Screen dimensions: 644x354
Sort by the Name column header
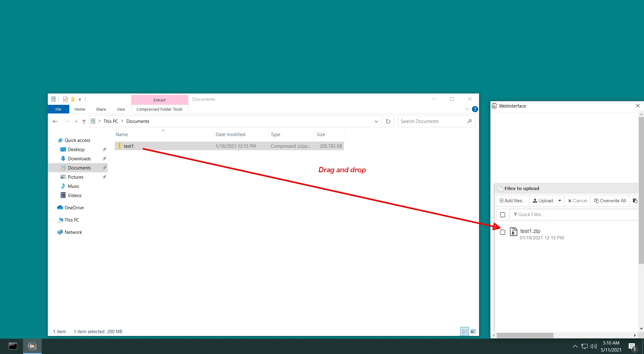[163, 135]
